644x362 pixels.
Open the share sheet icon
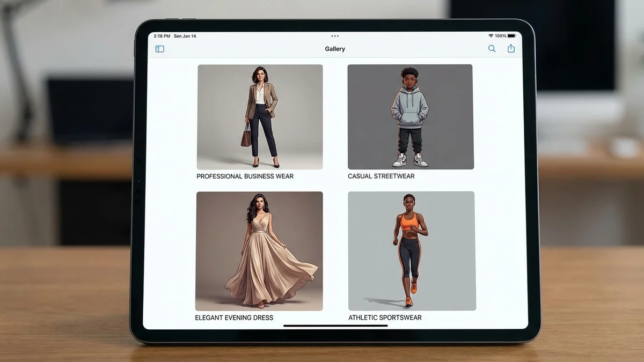[x=510, y=48]
